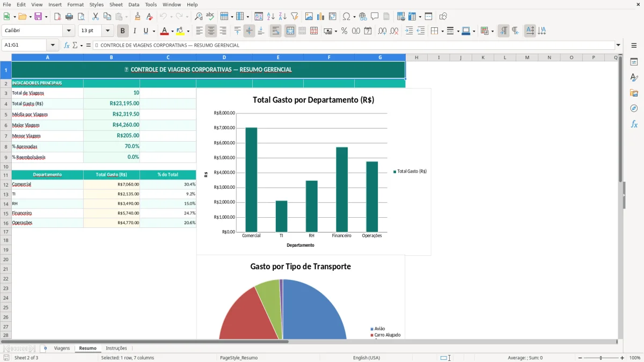Open the background color dropdown arrow
Viewport: 644px width, 362px height.
pyautogui.click(x=188, y=31)
